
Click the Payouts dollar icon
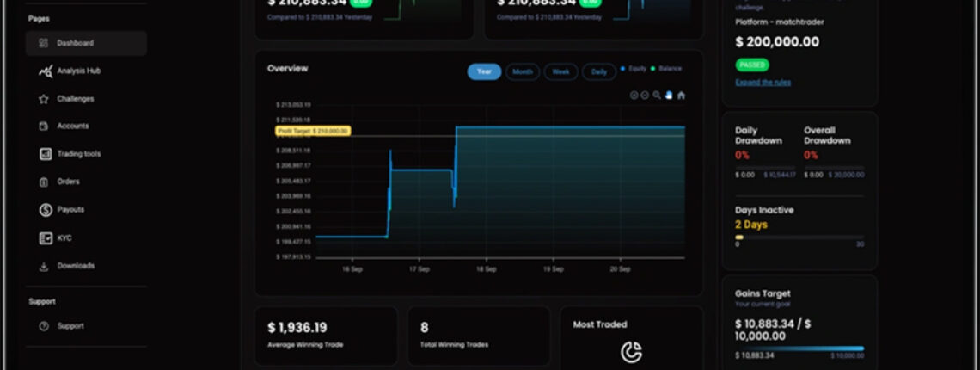(46, 210)
